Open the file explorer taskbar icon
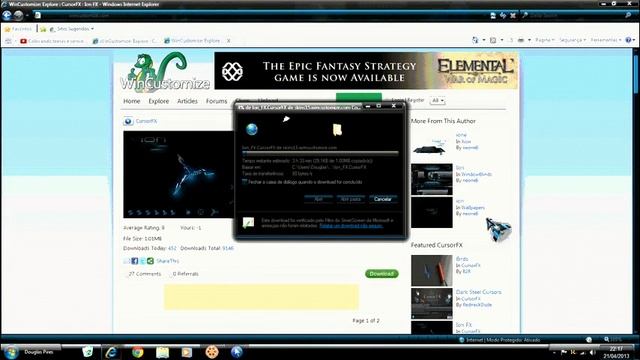The image size is (640, 360). [162, 352]
